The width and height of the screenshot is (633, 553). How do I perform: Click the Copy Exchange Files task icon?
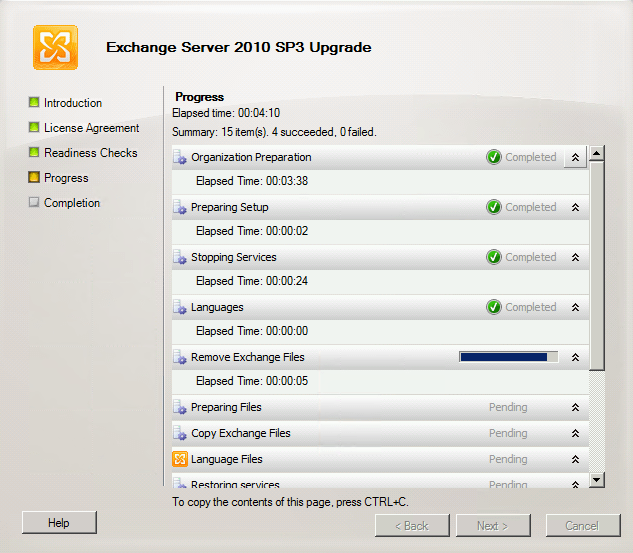tap(180, 433)
